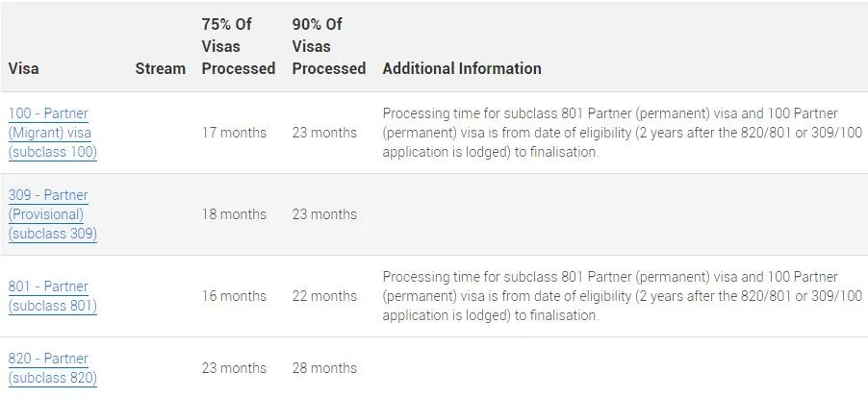The width and height of the screenshot is (868, 398).
Task: Click the 75% Of Visas Processed header
Action: point(239,46)
